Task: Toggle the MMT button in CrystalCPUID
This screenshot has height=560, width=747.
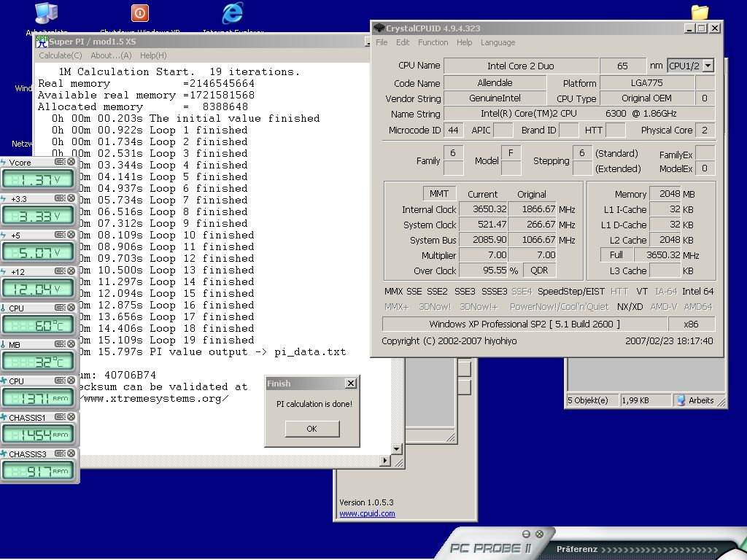Action: [438, 193]
